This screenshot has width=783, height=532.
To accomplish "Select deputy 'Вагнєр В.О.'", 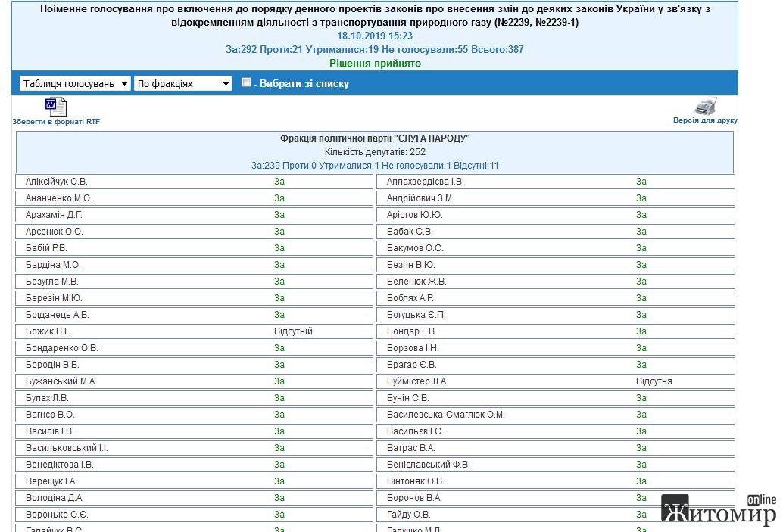I will (50, 414).
